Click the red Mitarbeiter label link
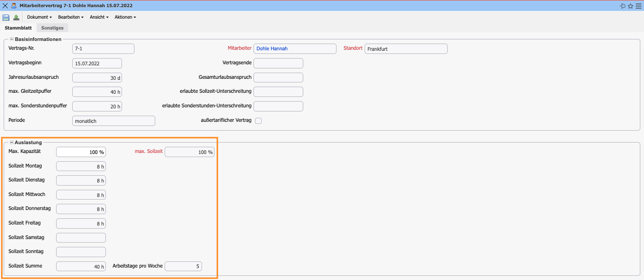 click(239, 48)
